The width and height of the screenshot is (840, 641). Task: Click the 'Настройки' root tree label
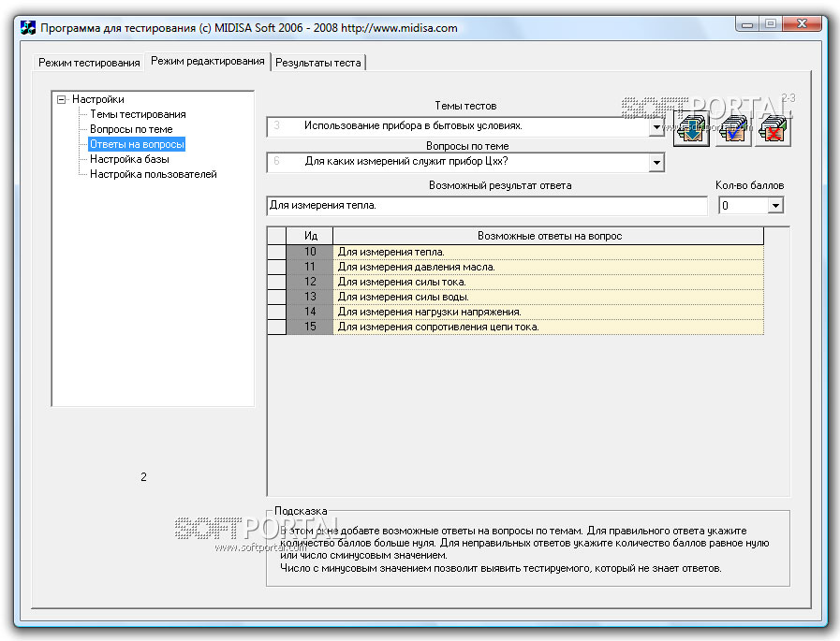pyautogui.click(x=98, y=99)
